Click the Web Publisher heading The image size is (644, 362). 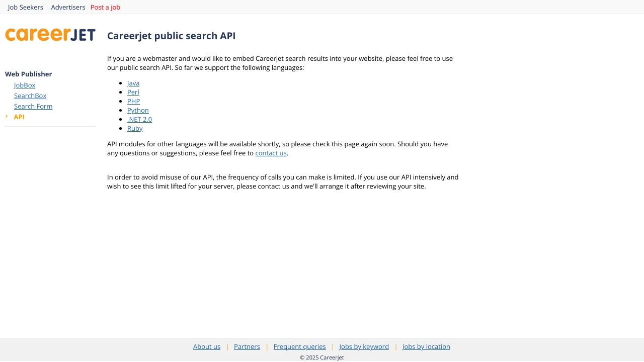click(29, 74)
